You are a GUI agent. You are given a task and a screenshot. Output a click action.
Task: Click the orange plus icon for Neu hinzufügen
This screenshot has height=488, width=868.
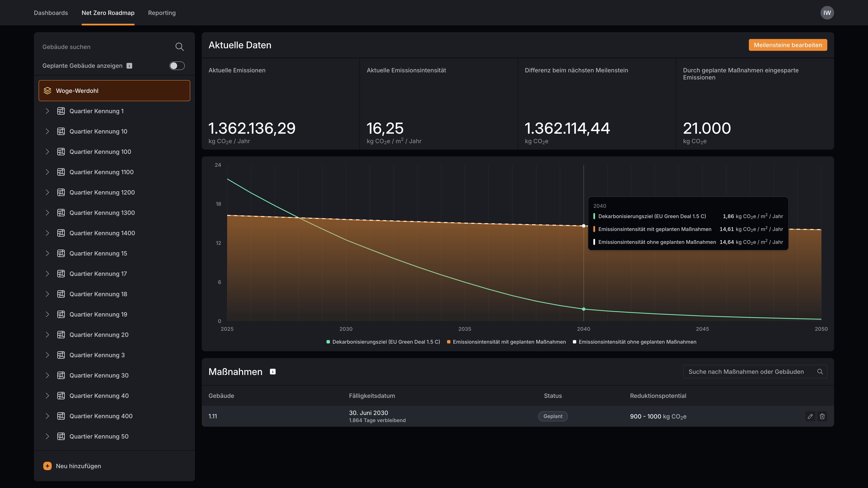click(47, 466)
